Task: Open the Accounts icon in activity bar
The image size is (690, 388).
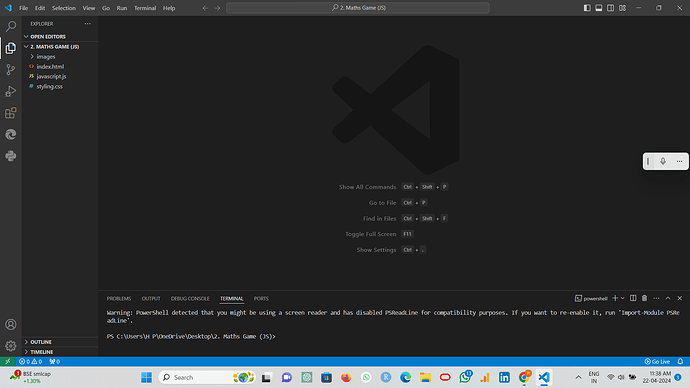Action: pyautogui.click(x=11, y=324)
